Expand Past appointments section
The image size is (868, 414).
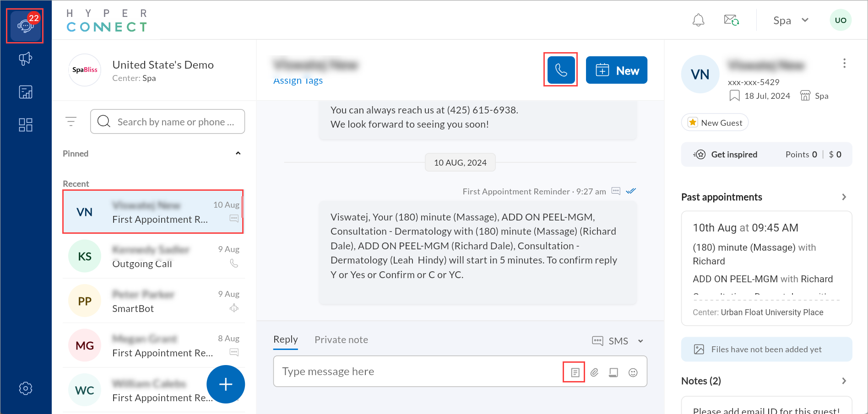tap(844, 197)
